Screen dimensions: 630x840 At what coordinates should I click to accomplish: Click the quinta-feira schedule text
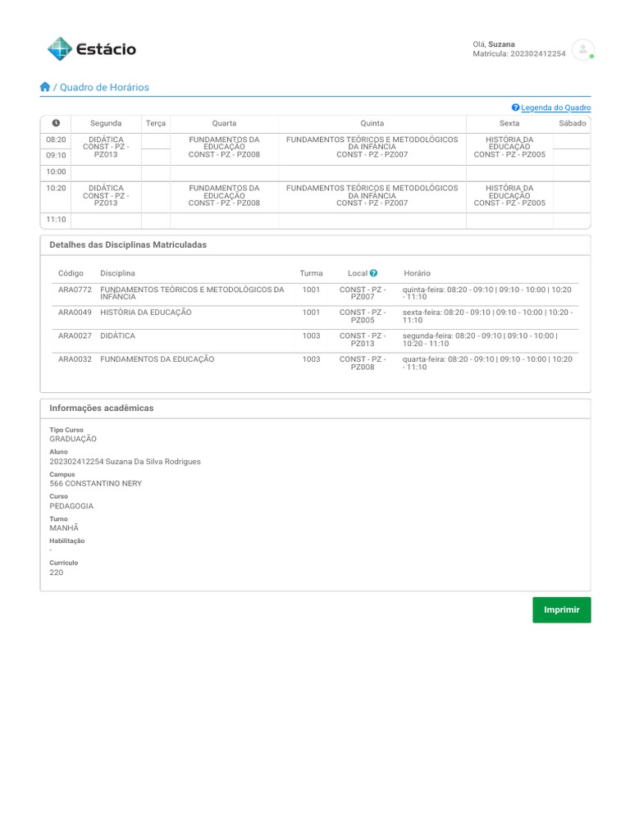click(x=487, y=293)
